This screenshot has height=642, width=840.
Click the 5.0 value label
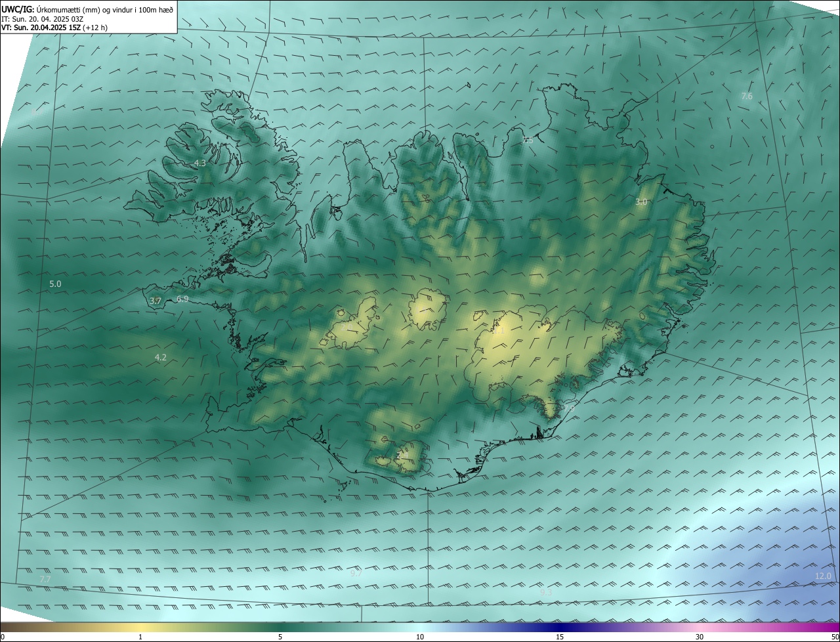pos(55,284)
